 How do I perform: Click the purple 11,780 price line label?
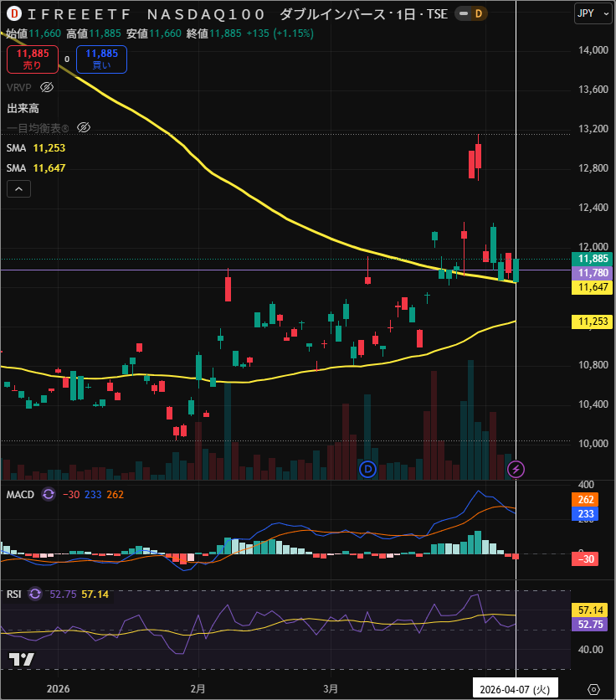pyautogui.click(x=592, y=273)
